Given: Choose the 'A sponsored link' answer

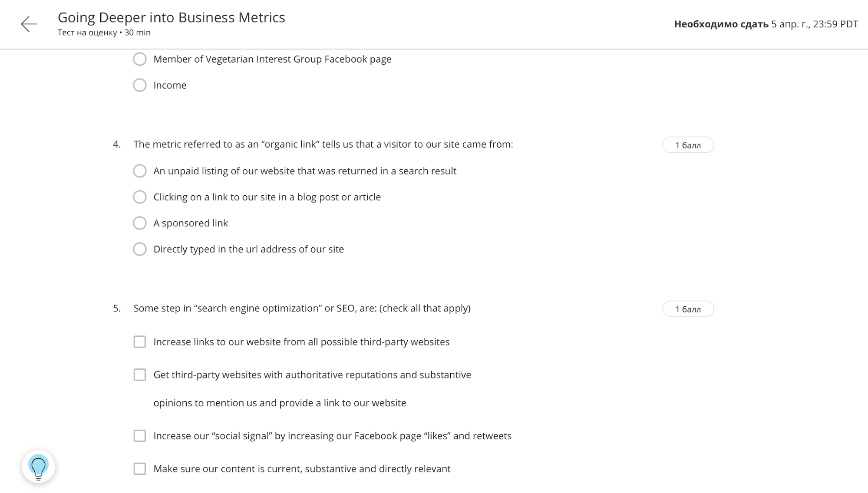Looking at the screenshot, I should coord(139,223).
